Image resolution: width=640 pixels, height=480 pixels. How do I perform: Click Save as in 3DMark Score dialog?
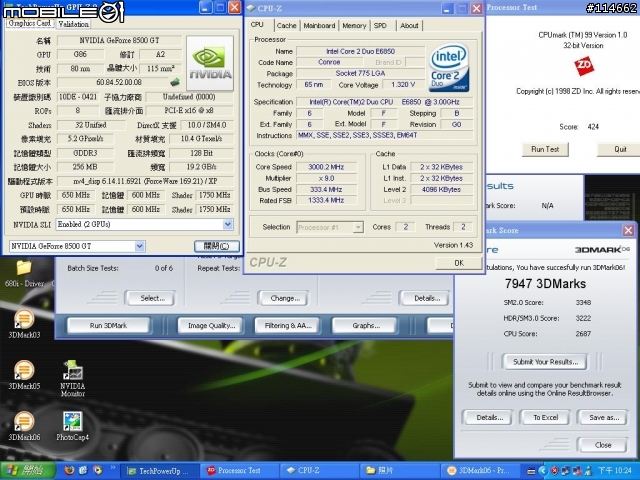click(x=604, y=417)
